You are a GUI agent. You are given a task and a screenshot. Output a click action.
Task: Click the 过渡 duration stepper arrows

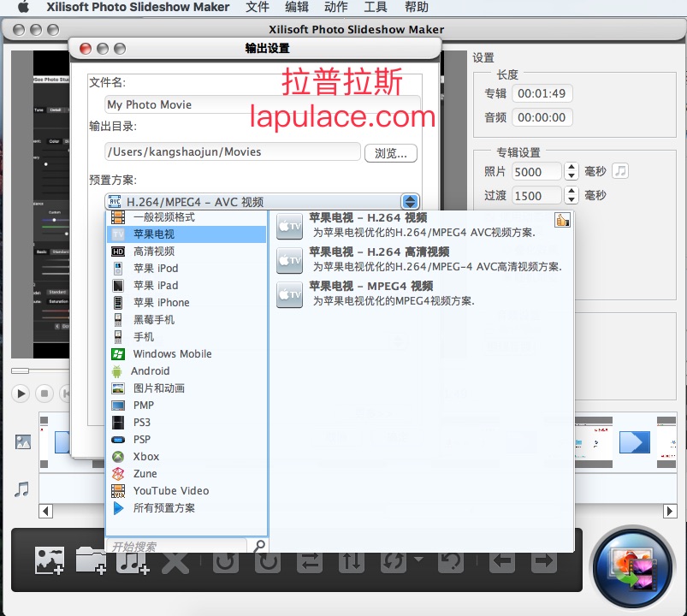[x=572, y=195]
